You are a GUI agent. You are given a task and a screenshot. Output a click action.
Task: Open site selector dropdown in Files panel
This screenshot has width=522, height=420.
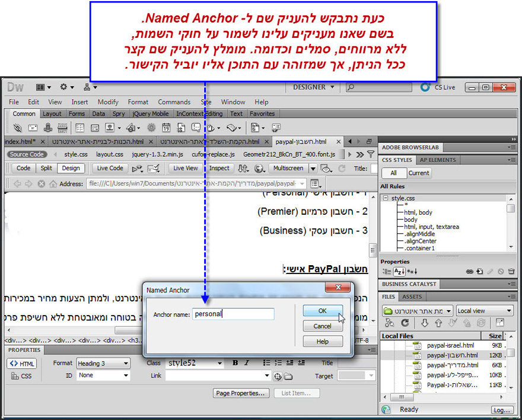point(417,311)
